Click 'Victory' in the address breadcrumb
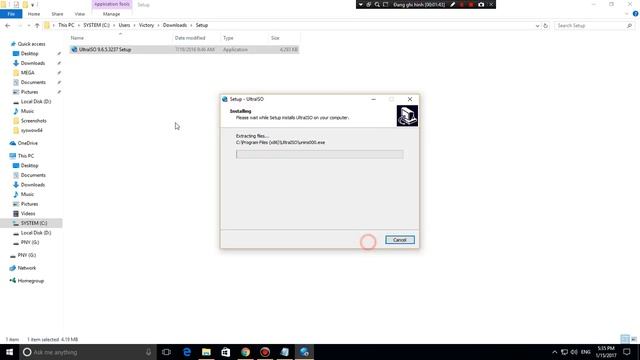 (x=146, y=25)
